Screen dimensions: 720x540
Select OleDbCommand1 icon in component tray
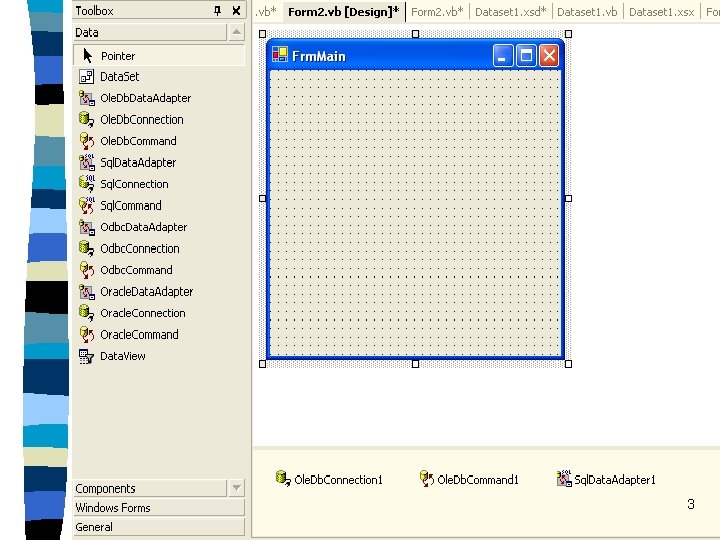427,478
